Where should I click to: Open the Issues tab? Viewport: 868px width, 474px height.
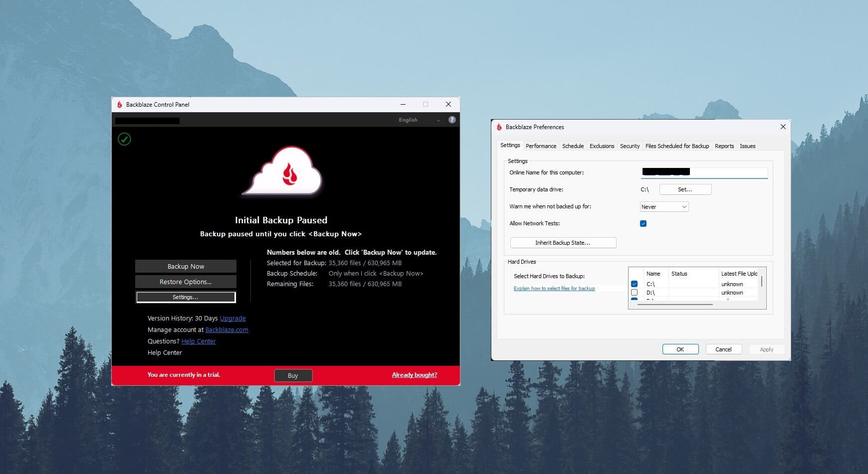pyautogui.click(x=747, y=146)
